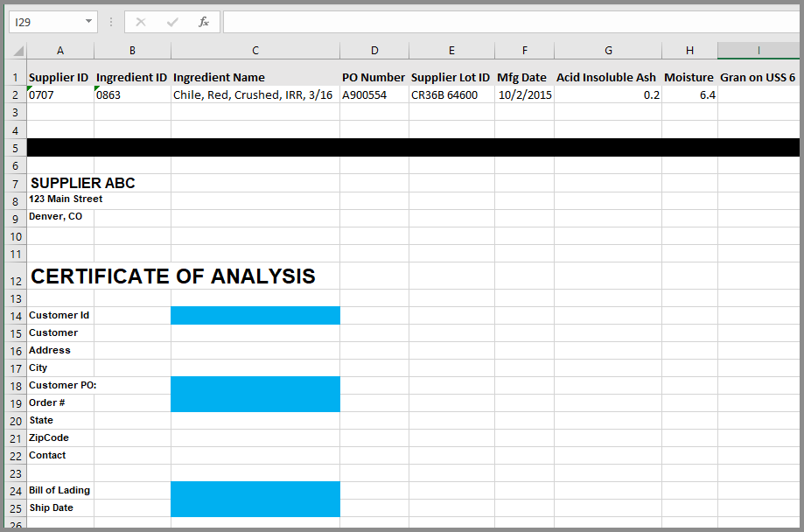This screenshot has height=532, width=804.
Task: Click the date cell 10/2/2015
Action: (525, 94)
